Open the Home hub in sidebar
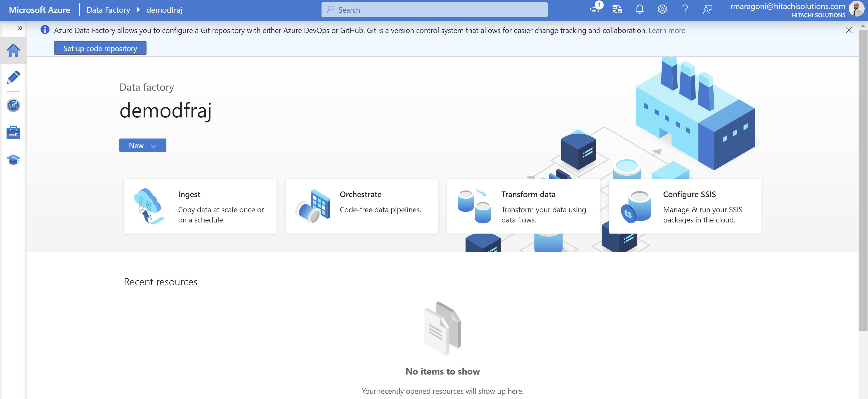The height and width of the screenshot is (399, 868). [13, 50]
